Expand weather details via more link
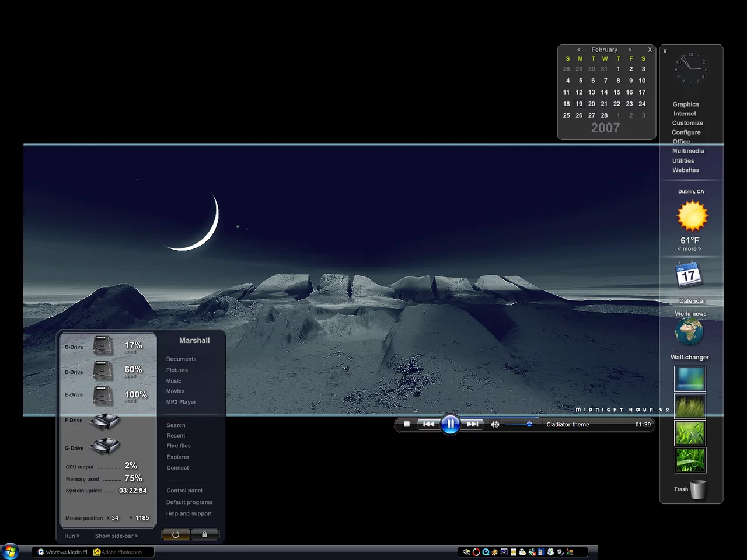Viewport: 747px width, 560px height. (689, 249)
